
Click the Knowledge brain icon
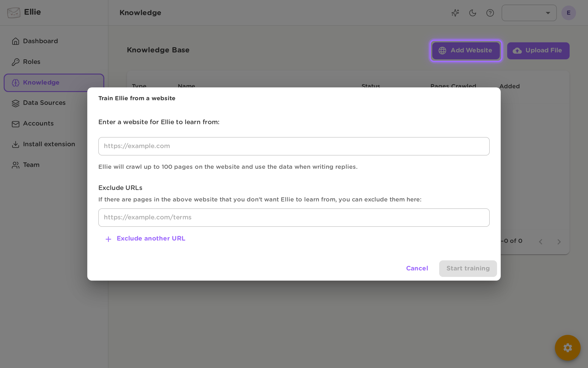(16, 83)
